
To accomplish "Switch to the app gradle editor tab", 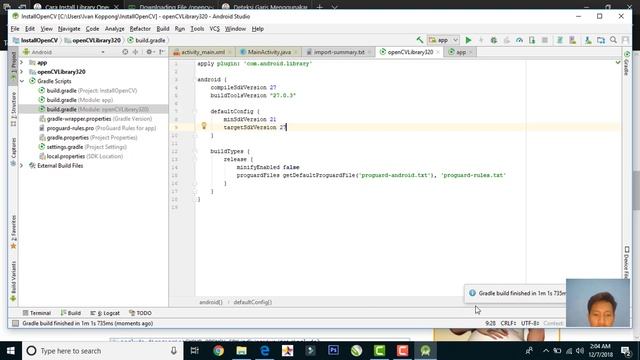I will (460, 52).
